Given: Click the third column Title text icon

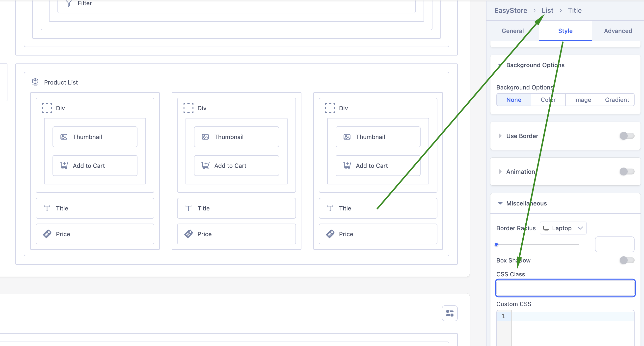Looking at the screenshot, I should click(x=330, y=208).
